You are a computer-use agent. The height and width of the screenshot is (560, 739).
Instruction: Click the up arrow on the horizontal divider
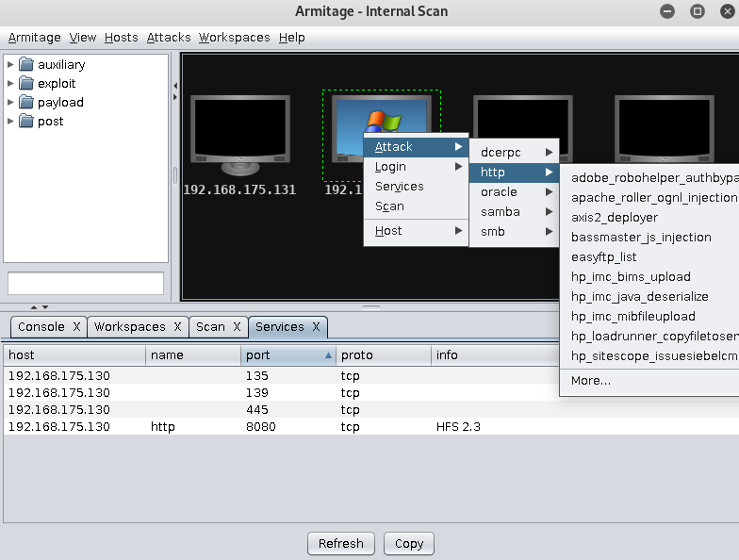click(x=34, y=307)
